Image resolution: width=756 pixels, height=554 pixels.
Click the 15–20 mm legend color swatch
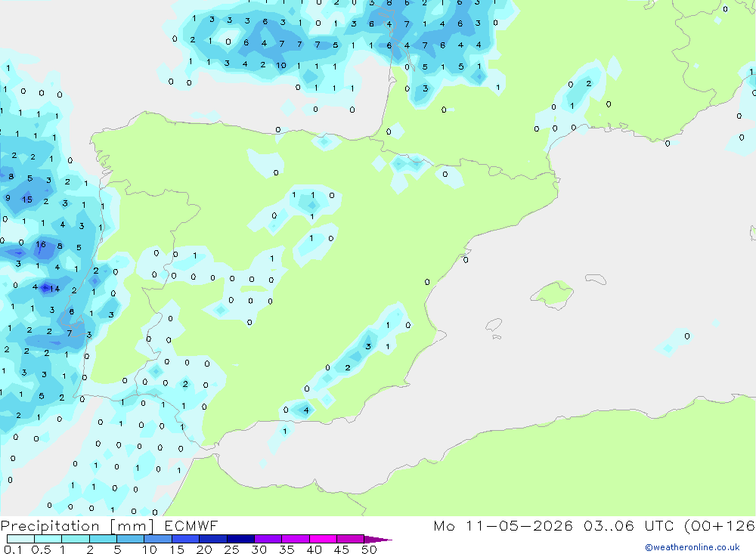pyautogui.click(x=186, y=539)
